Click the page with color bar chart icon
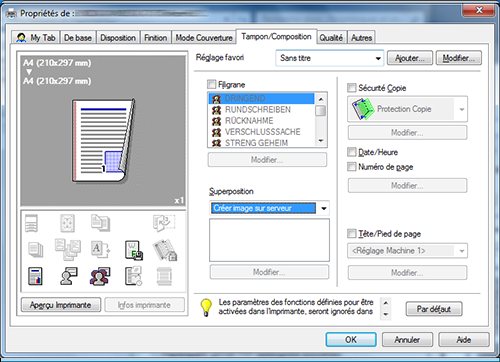Screen dimensions: 500x362 point(35,276)
